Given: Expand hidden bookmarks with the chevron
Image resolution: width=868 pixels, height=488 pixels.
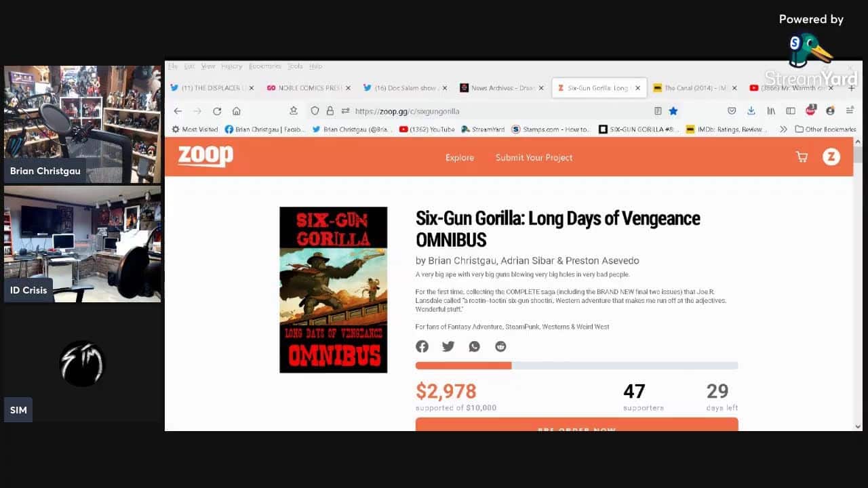Looking at the screenshot, I should (x=783, y=129).
